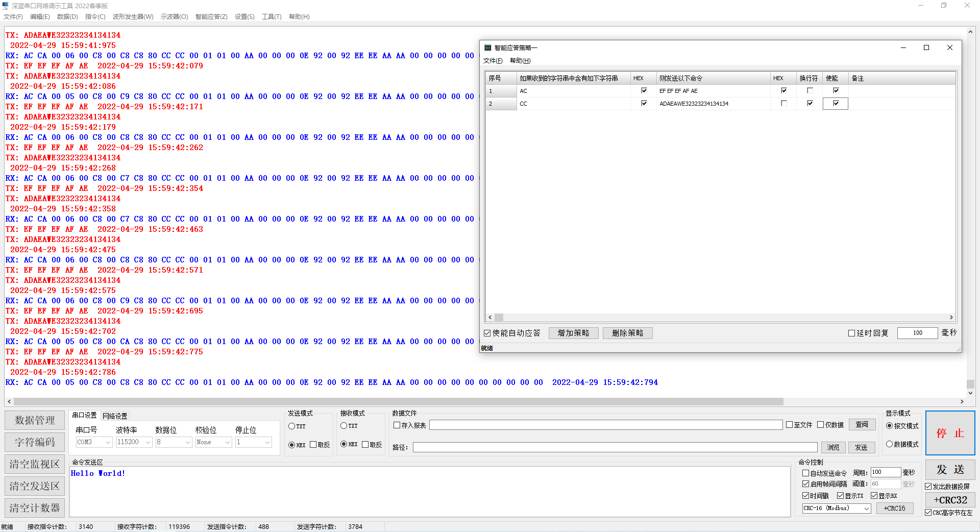Image resolution: width=980 pixels, height=532 pixels.
Task: Click the app icon in the main title bar
Action: [x=6, y=6]
